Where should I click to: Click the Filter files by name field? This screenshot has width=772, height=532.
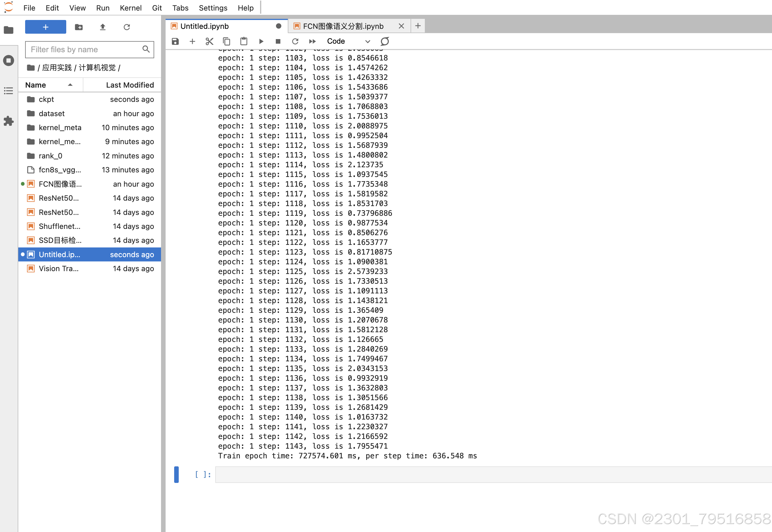click(x=89, y=50)
